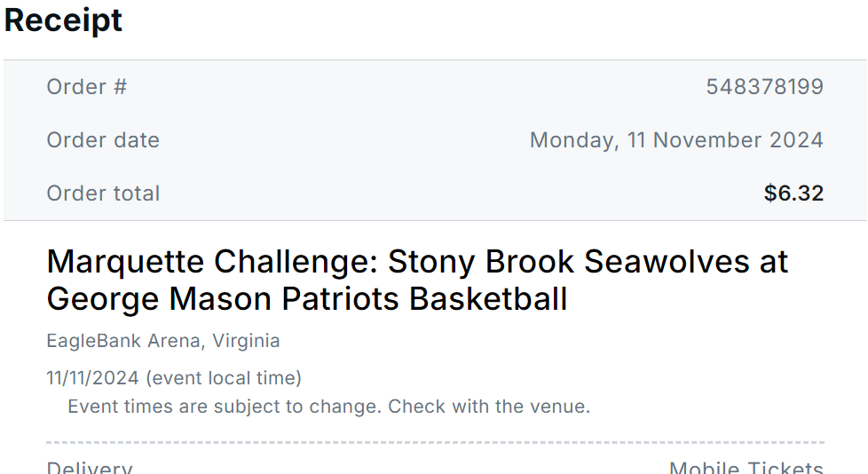Click the $6.32 order total amount
The width and height of the screenshot is (868, 474).
point(793,194)
